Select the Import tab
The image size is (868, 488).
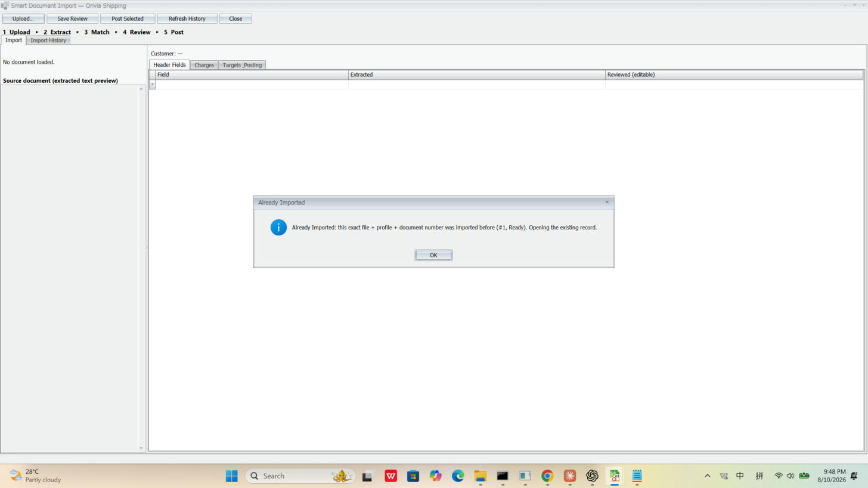point(14,40)
